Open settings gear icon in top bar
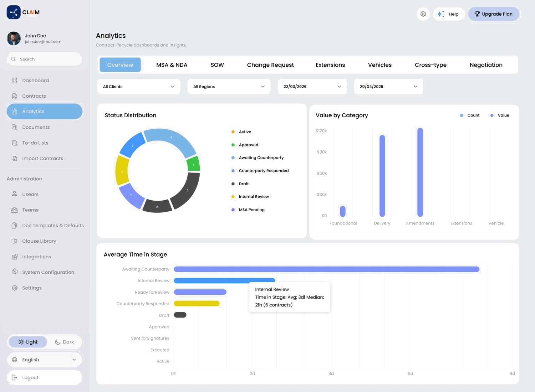Screen dimensions: 535x392 click(x=423, y=14)
